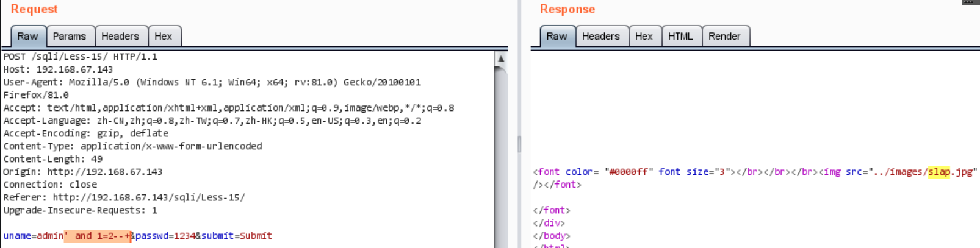The image size is (980, 248).
Task: Click the </body> tag in response
Action: pos(552,236)
